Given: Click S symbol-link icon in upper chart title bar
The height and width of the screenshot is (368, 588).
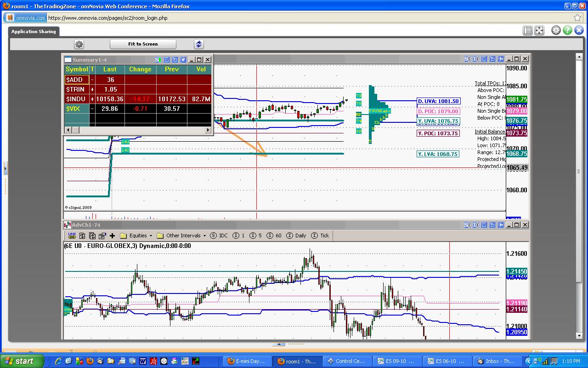Looking at the screenshot, I should [x=467, y=59].
